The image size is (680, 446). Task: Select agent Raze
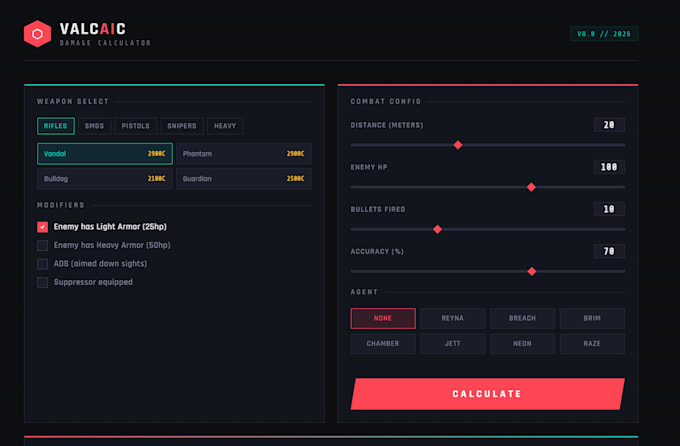coord(592,344)
